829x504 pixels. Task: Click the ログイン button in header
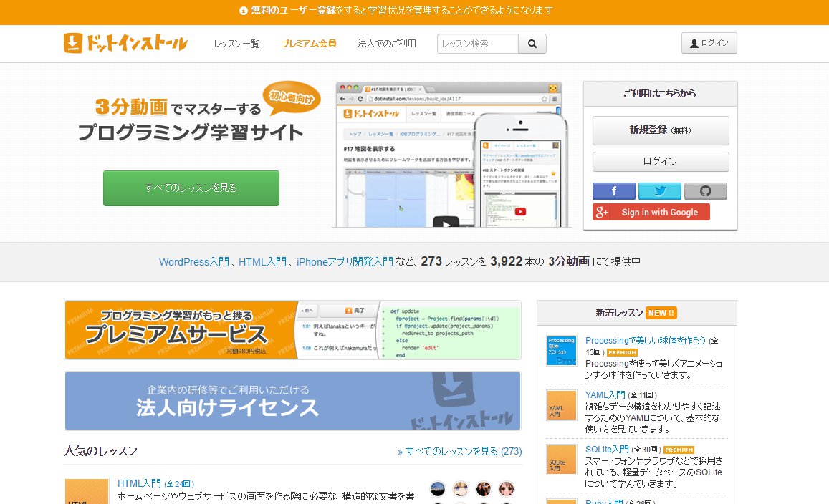pos(709,43)
